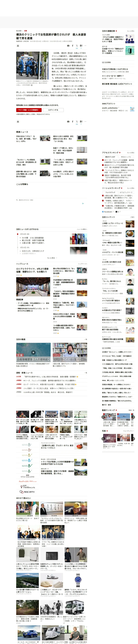Open 3メガ銀 ともに過去最高益 summary item
This screenshot has height=644, width=138.
(33, 238)
